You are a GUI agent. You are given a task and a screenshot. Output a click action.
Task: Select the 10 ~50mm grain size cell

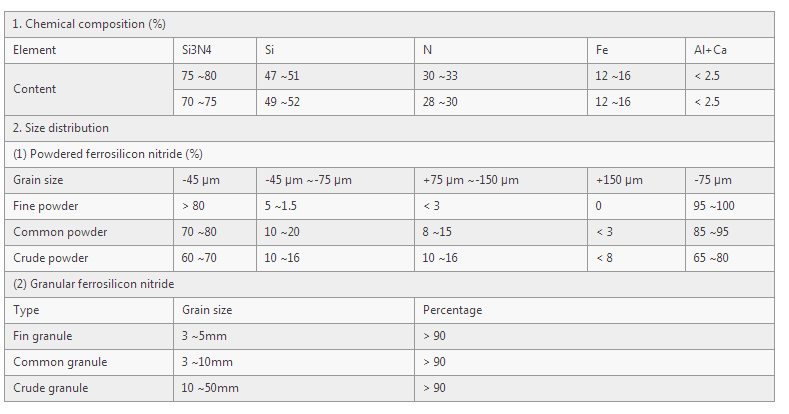pos(294,388)
